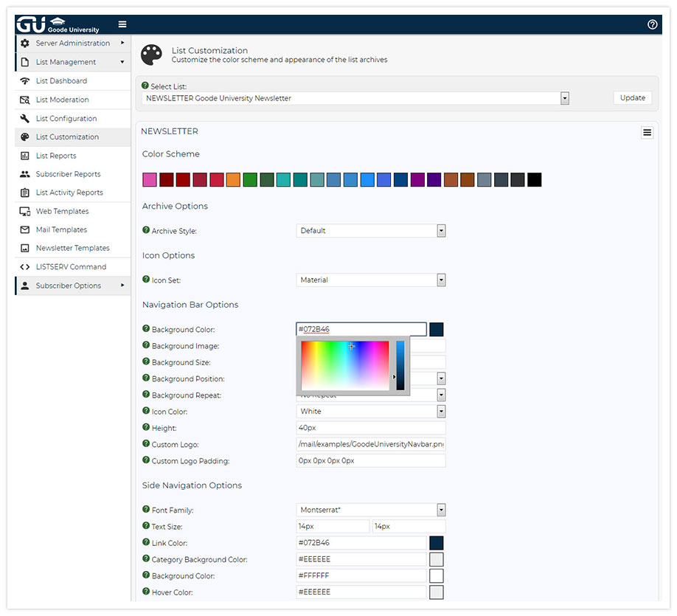The height and width of the screenshot is (616, 677).
Task: Select the orange color scheme swatch
Action: click(233, 180)
